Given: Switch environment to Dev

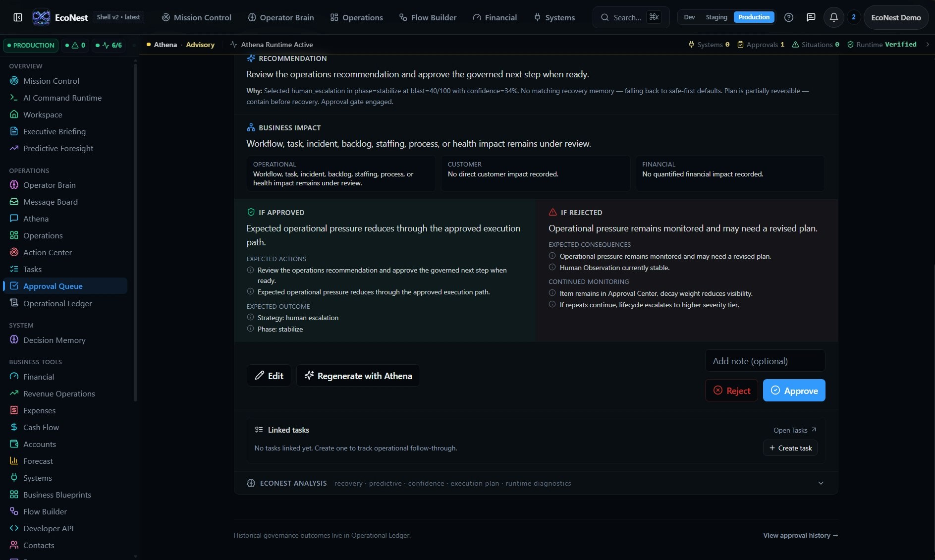Looking at the screenshot, I should pos(689,17).
